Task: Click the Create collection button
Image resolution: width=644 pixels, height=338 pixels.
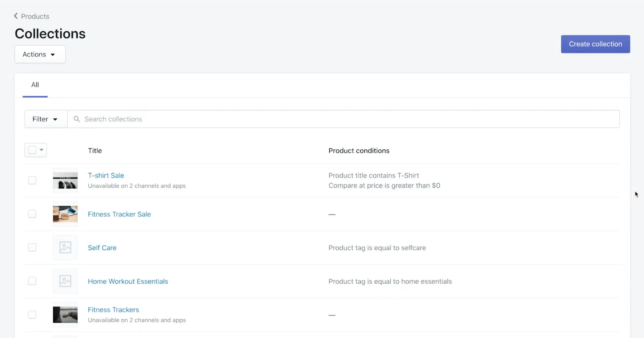Action: pos(595,44)
